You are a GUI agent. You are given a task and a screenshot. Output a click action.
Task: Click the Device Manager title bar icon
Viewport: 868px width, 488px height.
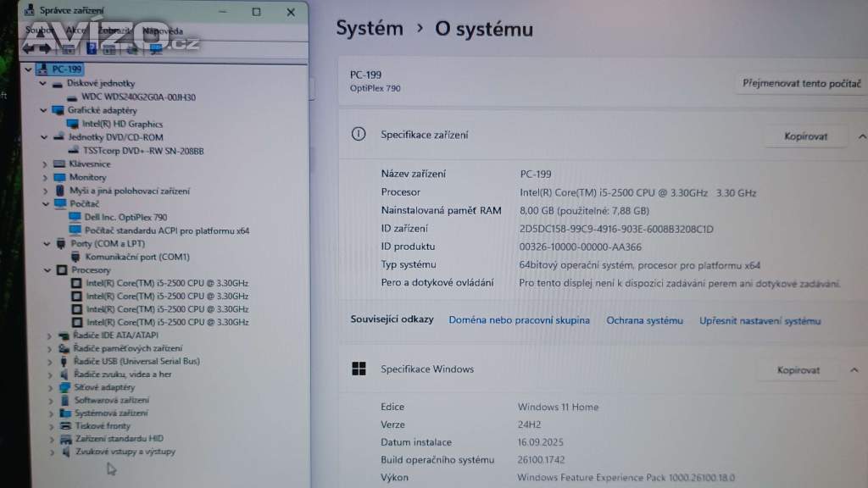point(30,10)
